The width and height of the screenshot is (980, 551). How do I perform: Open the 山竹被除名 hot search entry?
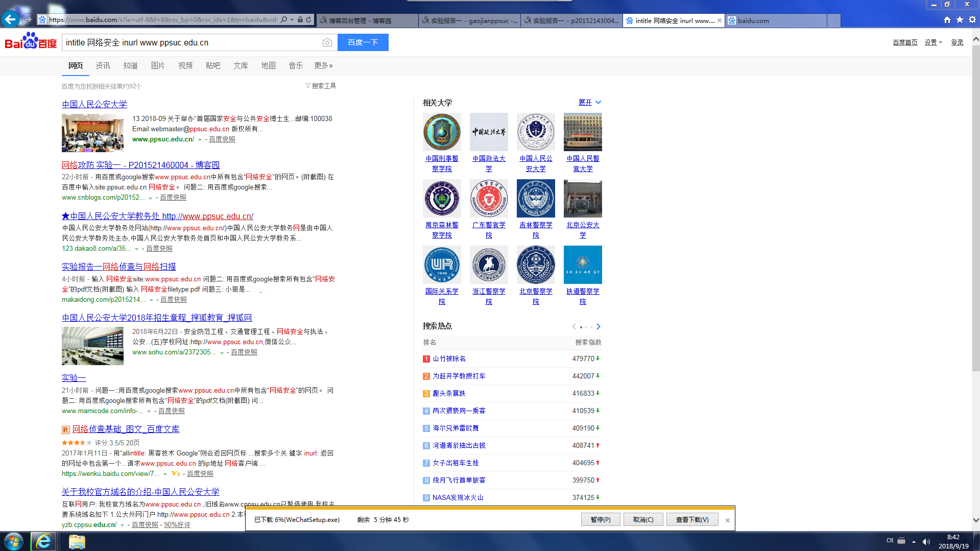tap(449, 359)
